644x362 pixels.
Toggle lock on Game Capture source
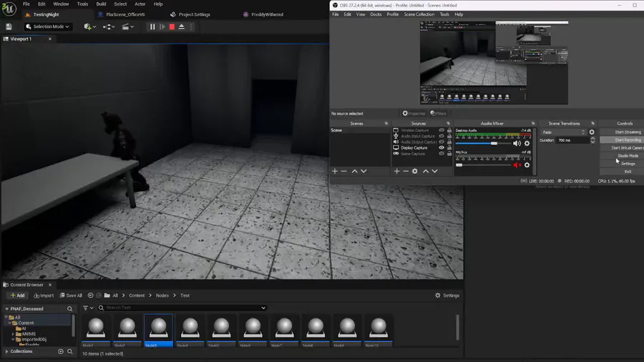[449, 154]
